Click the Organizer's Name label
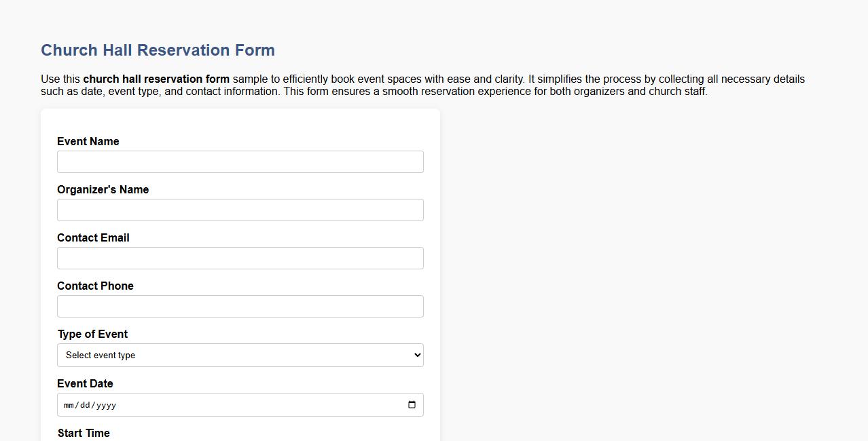The image size is (868, 441). [x=103, y=189]
